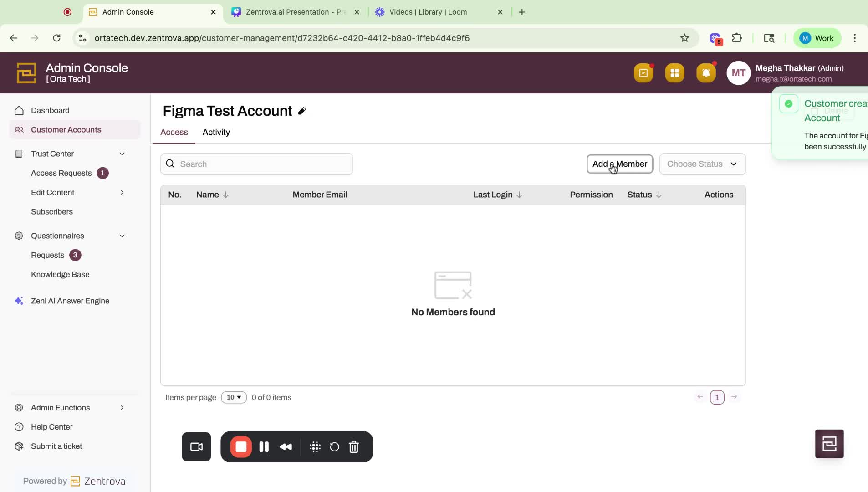Open Customer Accounts in the sidebar
Viewport: 868px width, 492px height.
pyautogui.click(x=74, y=130)
